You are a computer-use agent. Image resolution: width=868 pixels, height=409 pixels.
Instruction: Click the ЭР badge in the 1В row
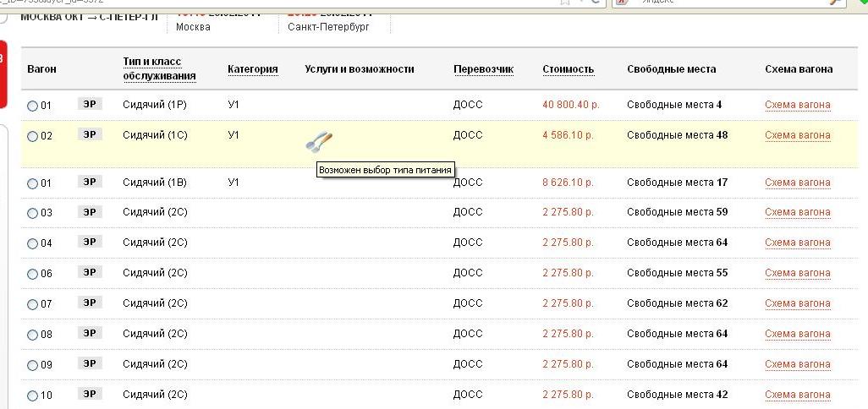90,182
